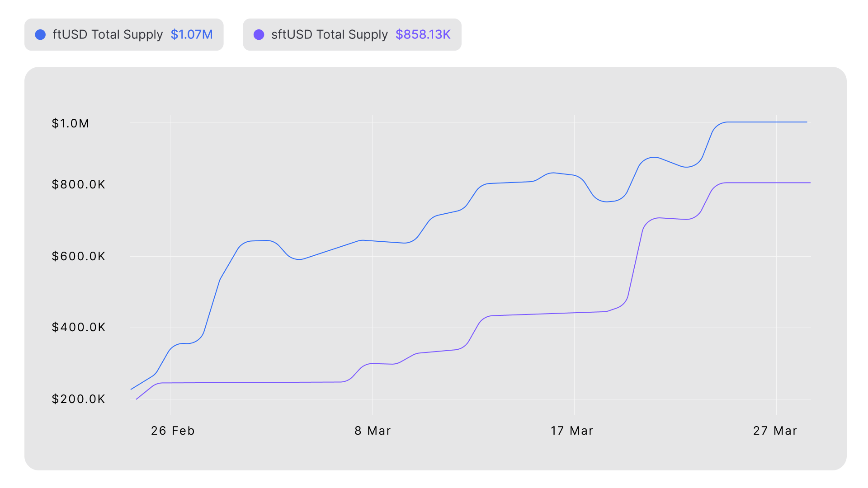
Task: Click the blue ftUSD legend dot
Action: [40, 35]
